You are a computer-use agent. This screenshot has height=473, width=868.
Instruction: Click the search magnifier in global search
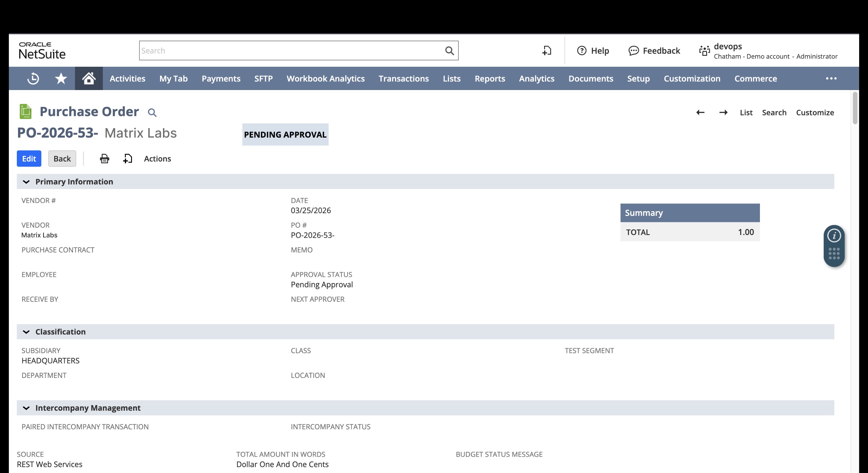(449, 50)
